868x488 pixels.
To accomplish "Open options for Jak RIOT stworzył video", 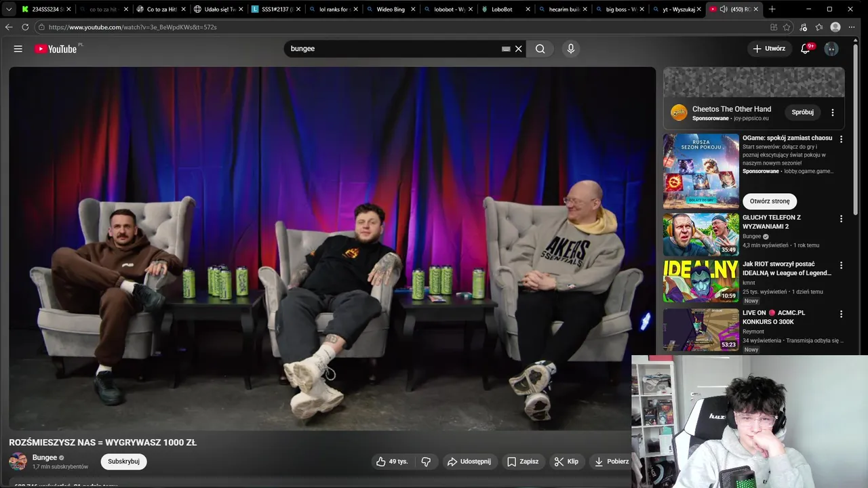I will (x=841, y=266).
